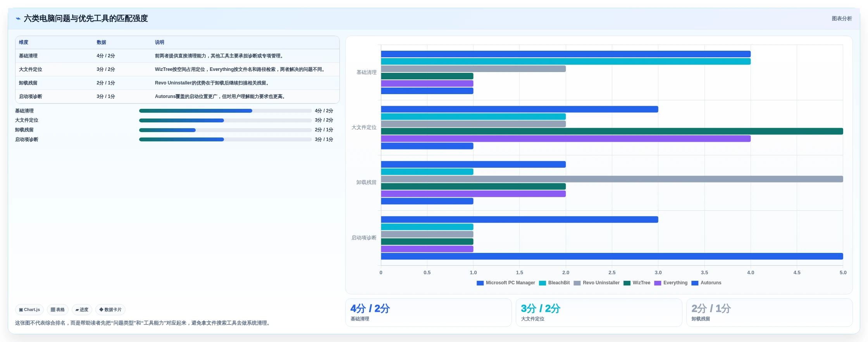Click the 大文件定位 progress bar
Image resolution: width=868 pixels, height=342 pixels.
[x=225, y=120]
